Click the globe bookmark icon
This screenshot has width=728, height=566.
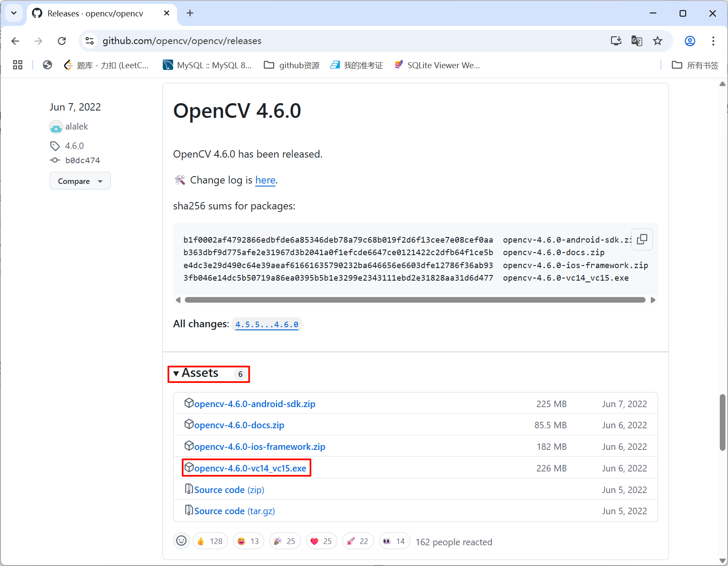(x=47, y=65)
